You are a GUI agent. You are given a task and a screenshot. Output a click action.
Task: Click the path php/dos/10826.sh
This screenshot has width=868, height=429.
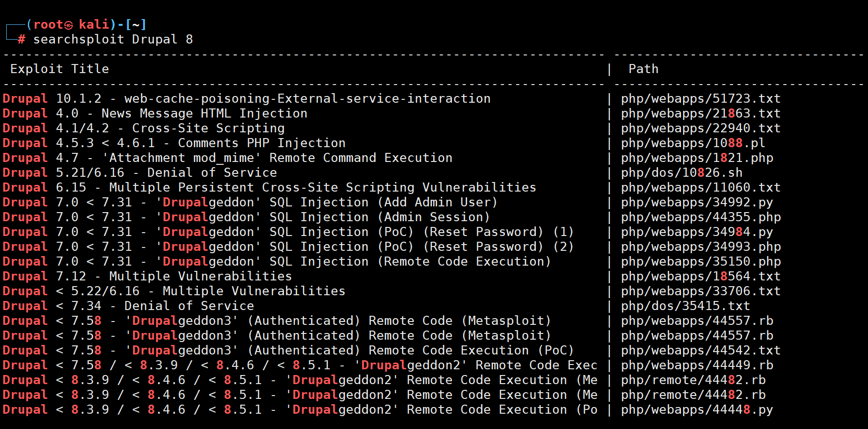[x=681, y=173]
